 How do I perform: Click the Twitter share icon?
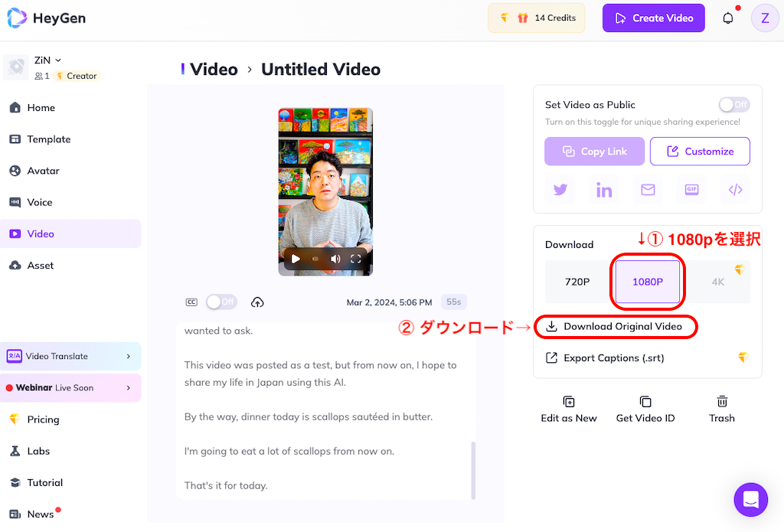(x=560, y=190)
